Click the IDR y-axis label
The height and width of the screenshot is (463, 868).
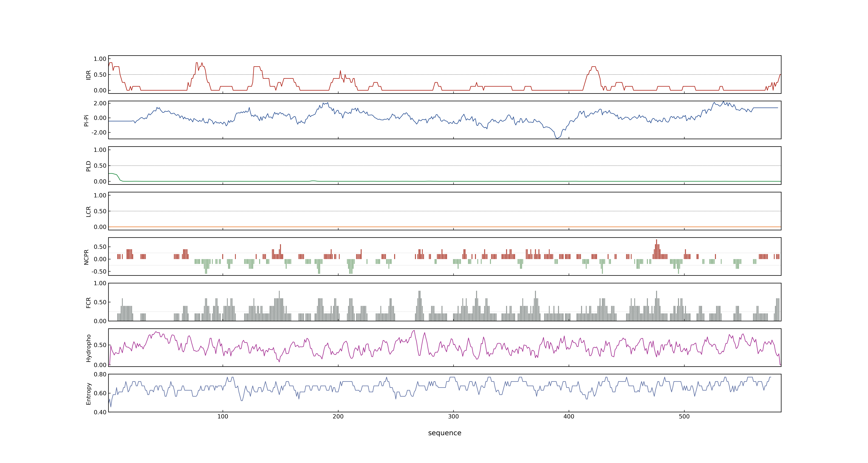coord(88,75)
